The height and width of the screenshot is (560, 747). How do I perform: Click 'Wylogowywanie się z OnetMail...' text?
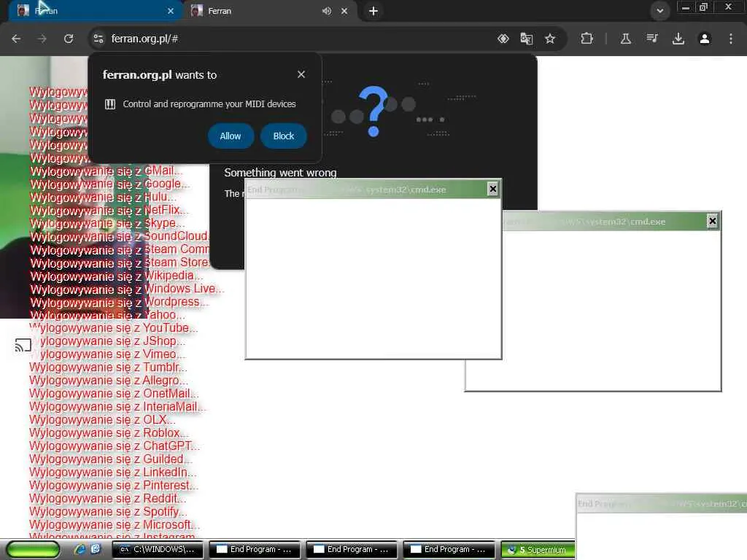click(x=114, y=393)
